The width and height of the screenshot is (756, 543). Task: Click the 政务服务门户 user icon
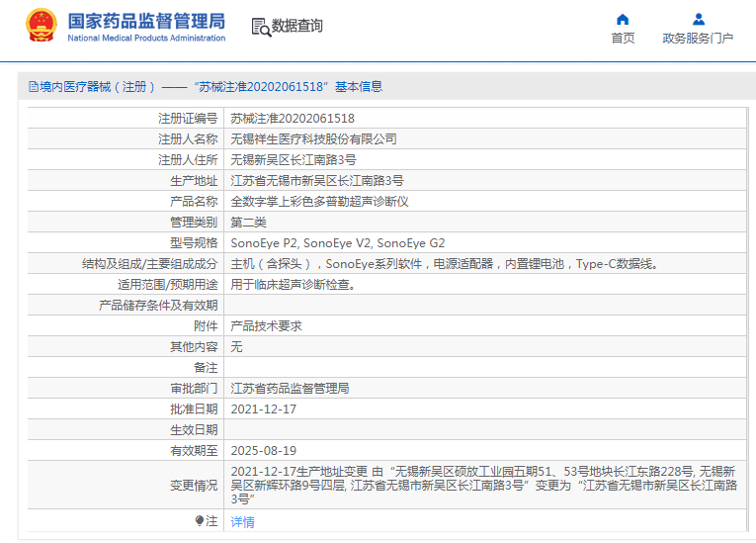pos(698,20)
